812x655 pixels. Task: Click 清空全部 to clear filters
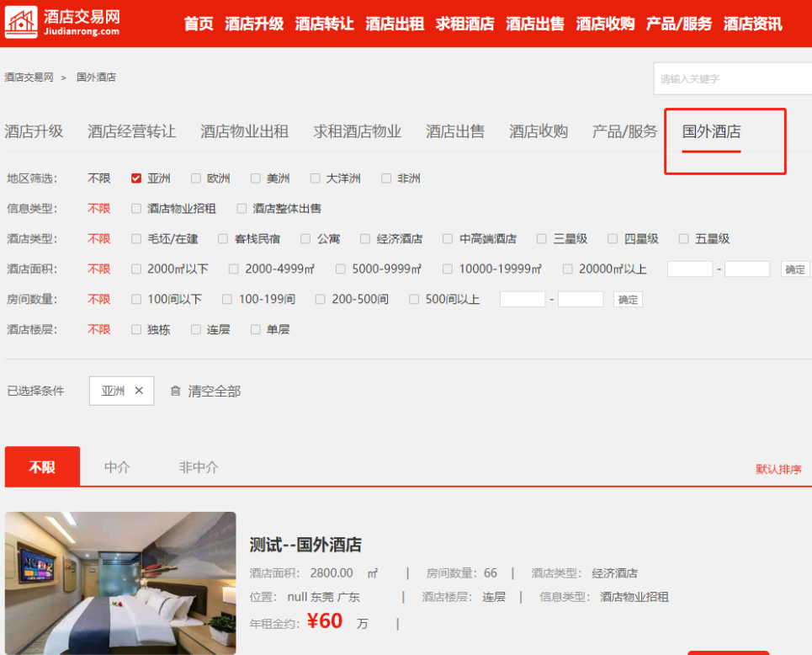click(x=215, y=391)
